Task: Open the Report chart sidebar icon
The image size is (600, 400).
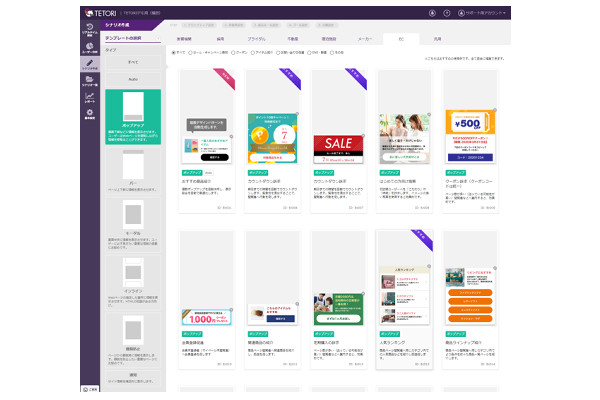Action: [x=89, y=98]
